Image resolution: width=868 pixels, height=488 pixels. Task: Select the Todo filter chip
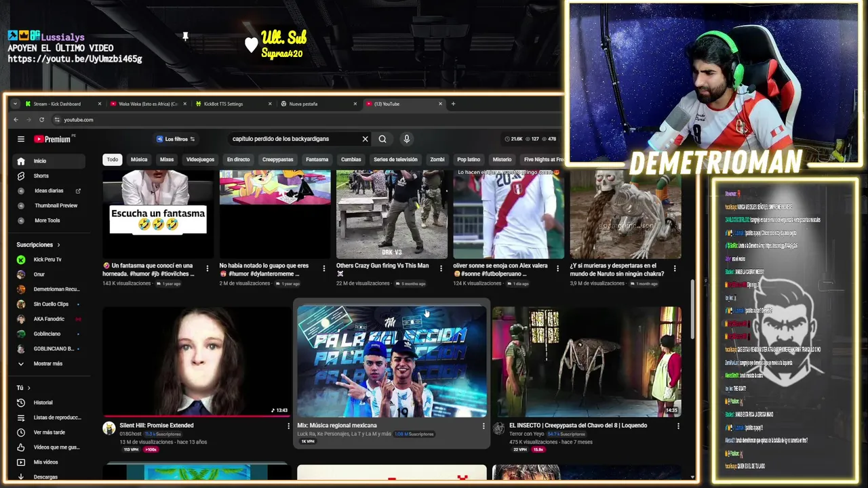[113, 159]
